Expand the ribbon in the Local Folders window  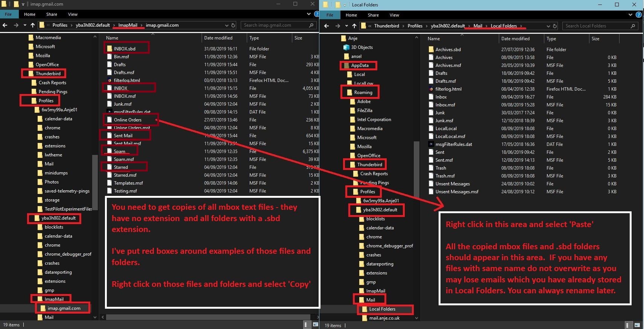click(630, 15)
